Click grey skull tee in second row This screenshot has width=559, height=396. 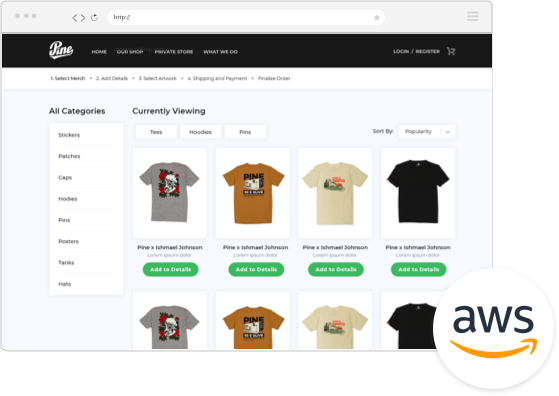pyautogui.click(x=170, y=320)
